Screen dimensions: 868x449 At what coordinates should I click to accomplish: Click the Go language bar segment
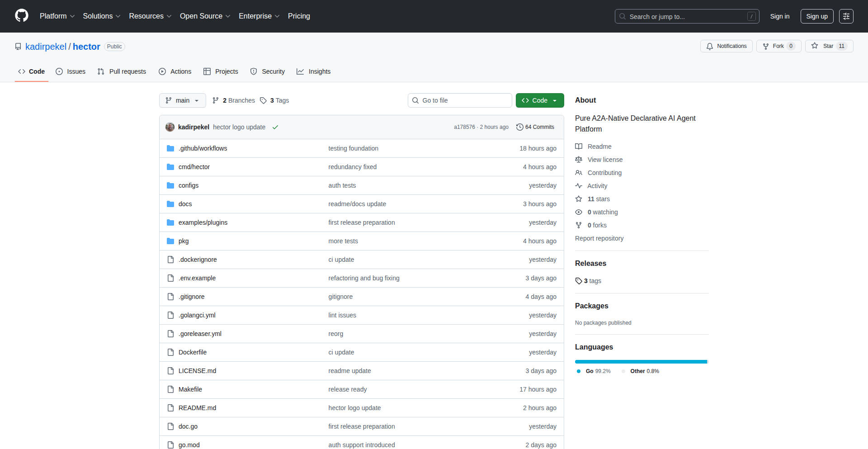pyautogui.click(x=640, y=362)
